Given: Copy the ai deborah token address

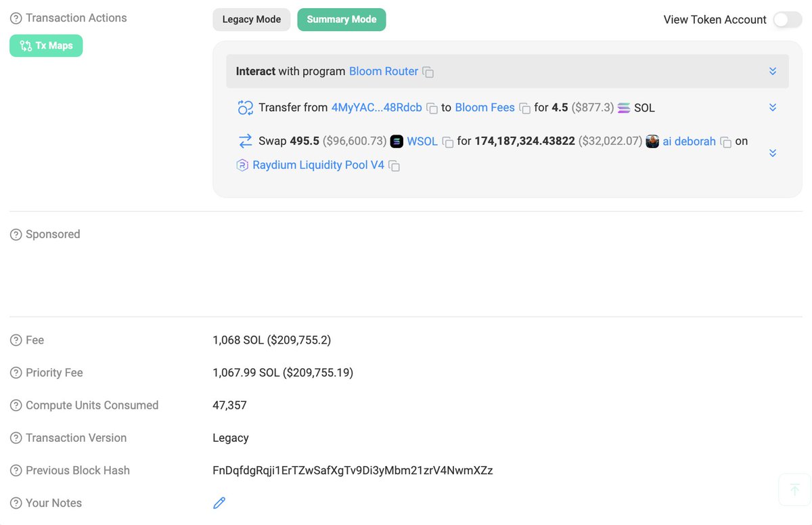Looking at the screenshot, I should click(725, 142).
